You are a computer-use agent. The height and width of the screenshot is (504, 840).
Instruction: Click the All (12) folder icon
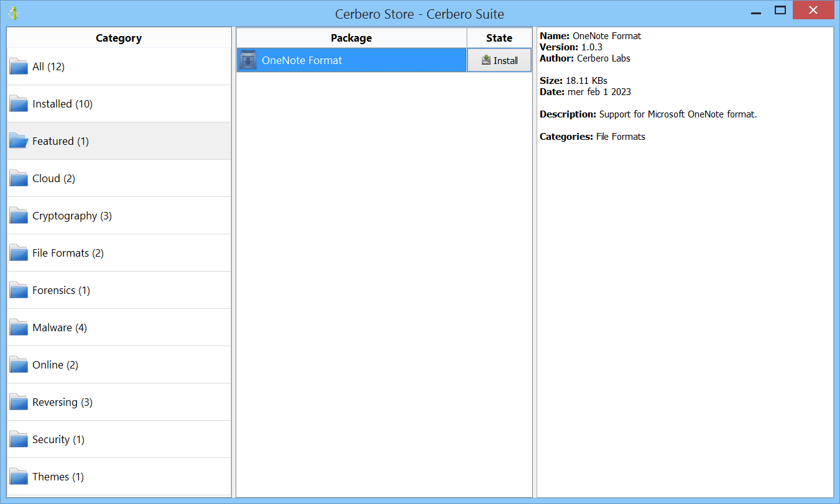pos(19,66)
